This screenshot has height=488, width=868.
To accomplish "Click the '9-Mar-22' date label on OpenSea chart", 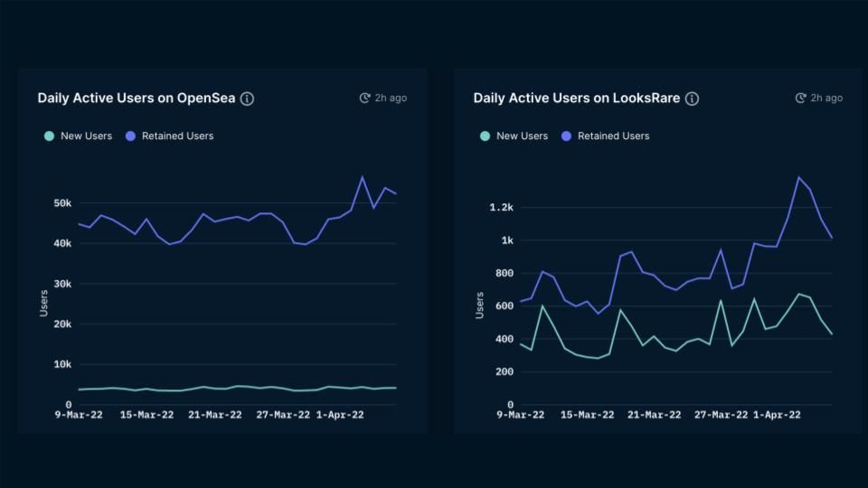I will click(x=79, y=415).
